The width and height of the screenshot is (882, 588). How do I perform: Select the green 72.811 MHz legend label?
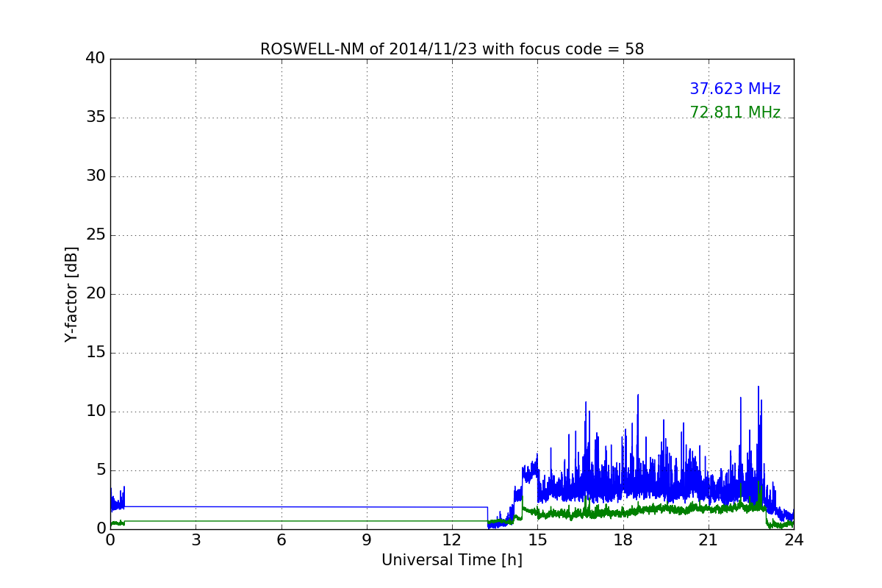coord(735,112)
